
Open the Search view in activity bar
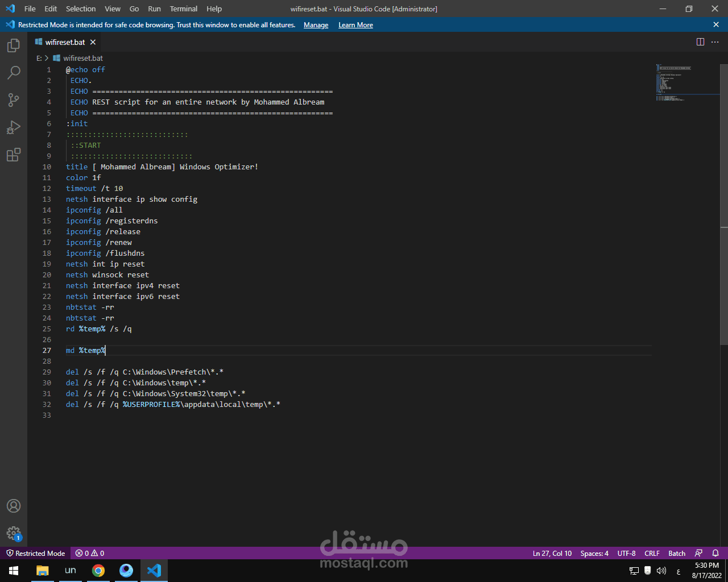tap(14, 73)
